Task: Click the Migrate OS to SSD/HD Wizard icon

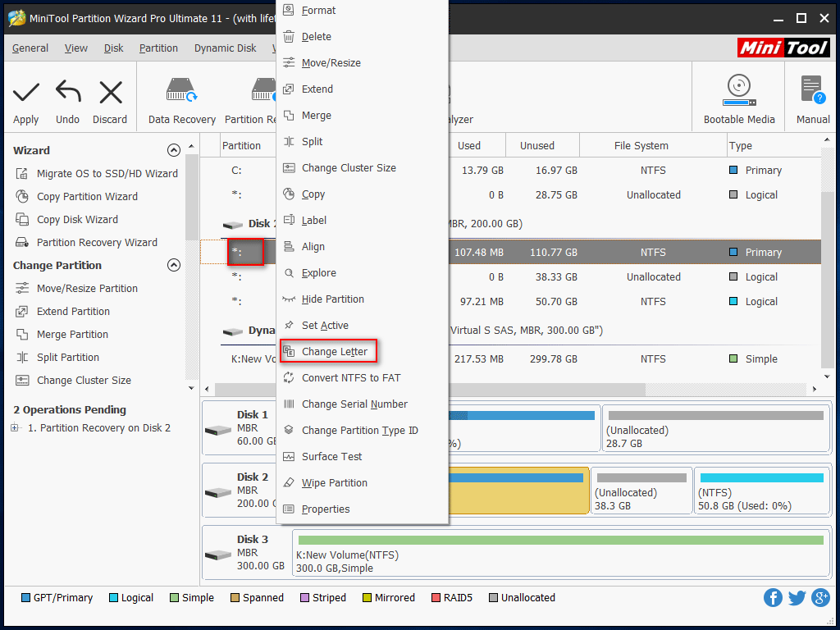Action: click(22, 174)
